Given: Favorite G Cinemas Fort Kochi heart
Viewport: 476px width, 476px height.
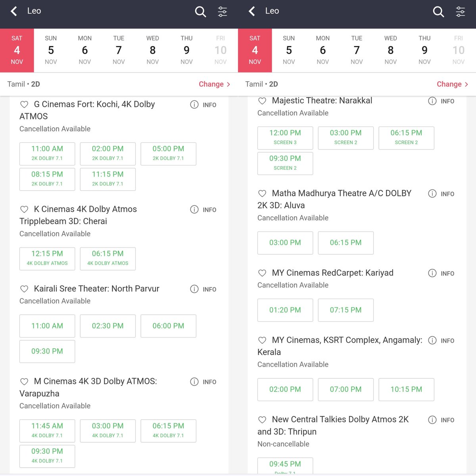Looking at the screenshot, I should click(x=24, y=104).
